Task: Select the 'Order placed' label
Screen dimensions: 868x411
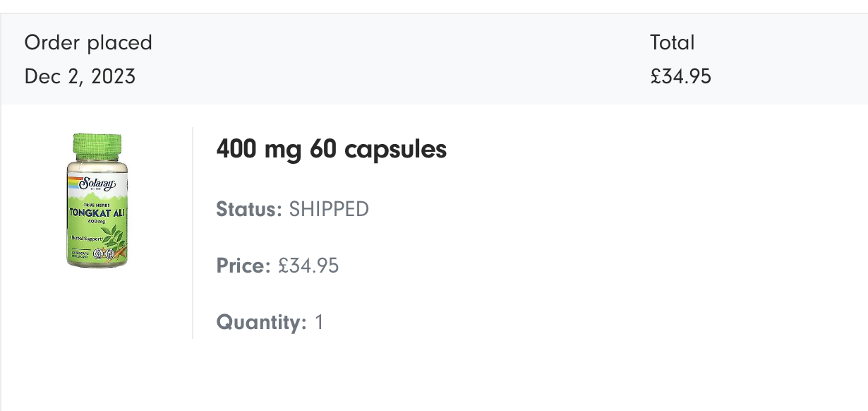Action: pyautogui.click(x=88, y=42)
